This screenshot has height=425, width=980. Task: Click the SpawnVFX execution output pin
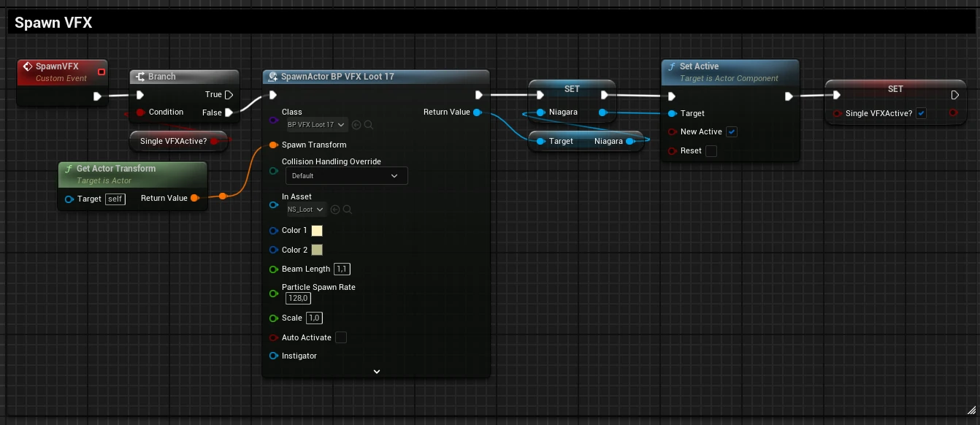pos(97,96)
